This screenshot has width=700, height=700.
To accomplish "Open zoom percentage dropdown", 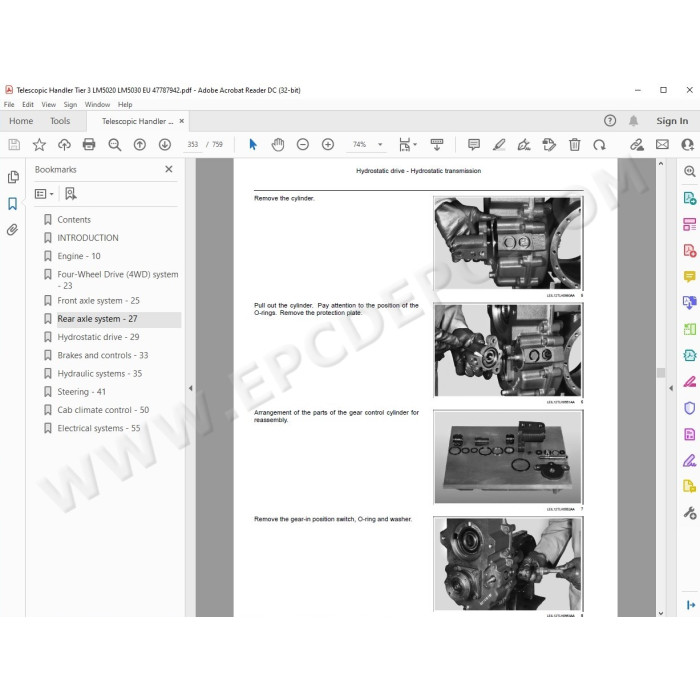I will coord(380,144).
